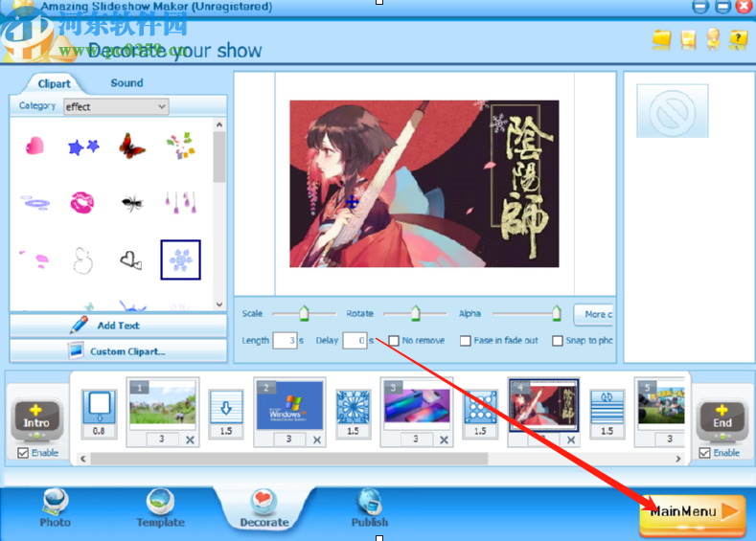
Task: Select the purple swirl rings clipart
Action: point(34,202)
